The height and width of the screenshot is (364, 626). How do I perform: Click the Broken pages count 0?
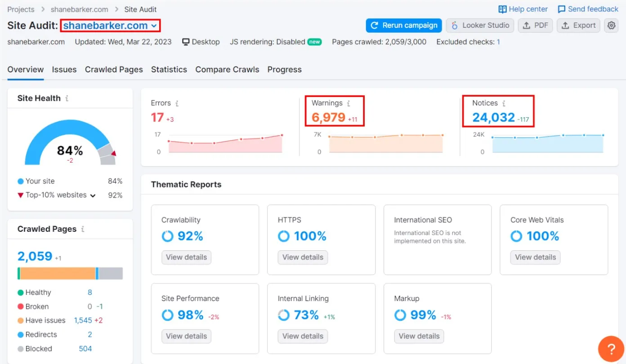(90, 306)
